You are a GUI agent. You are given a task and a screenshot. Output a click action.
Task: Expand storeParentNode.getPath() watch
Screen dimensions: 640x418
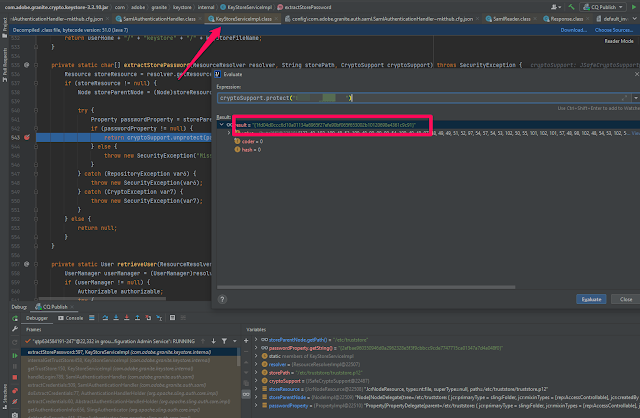256,340
